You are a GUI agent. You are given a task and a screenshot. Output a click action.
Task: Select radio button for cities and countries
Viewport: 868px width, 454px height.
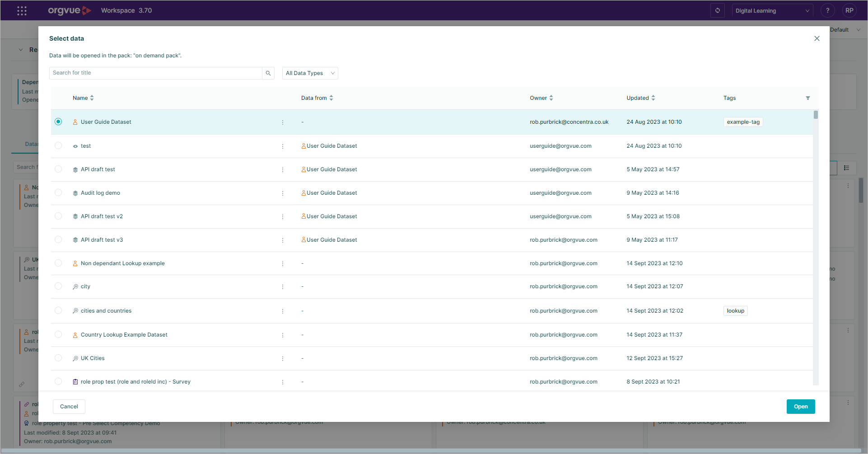58,310
